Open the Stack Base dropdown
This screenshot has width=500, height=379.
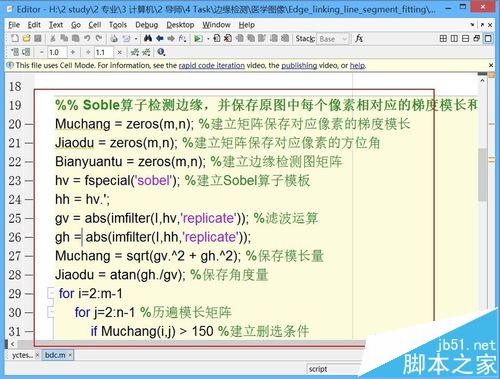coord(333,39)
